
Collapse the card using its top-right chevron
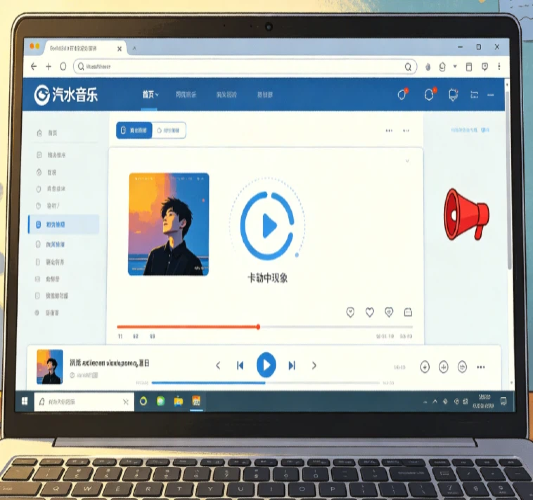(407, 161)
